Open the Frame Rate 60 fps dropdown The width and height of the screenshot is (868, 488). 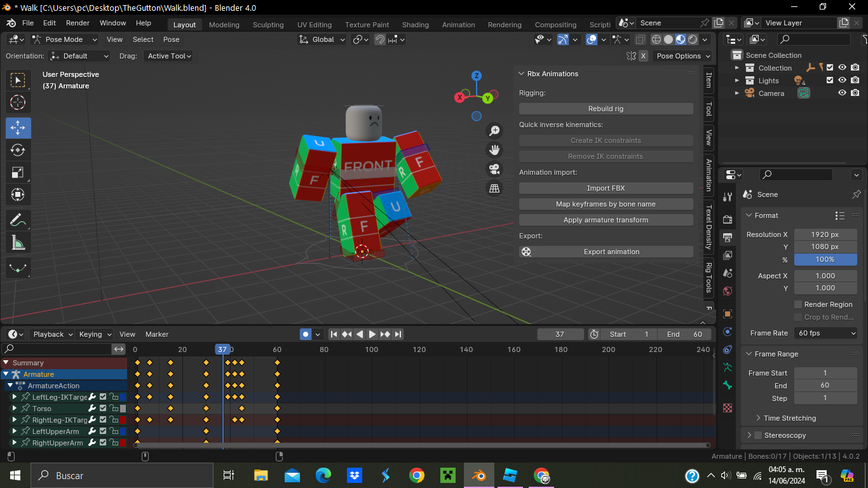(826, 333)
